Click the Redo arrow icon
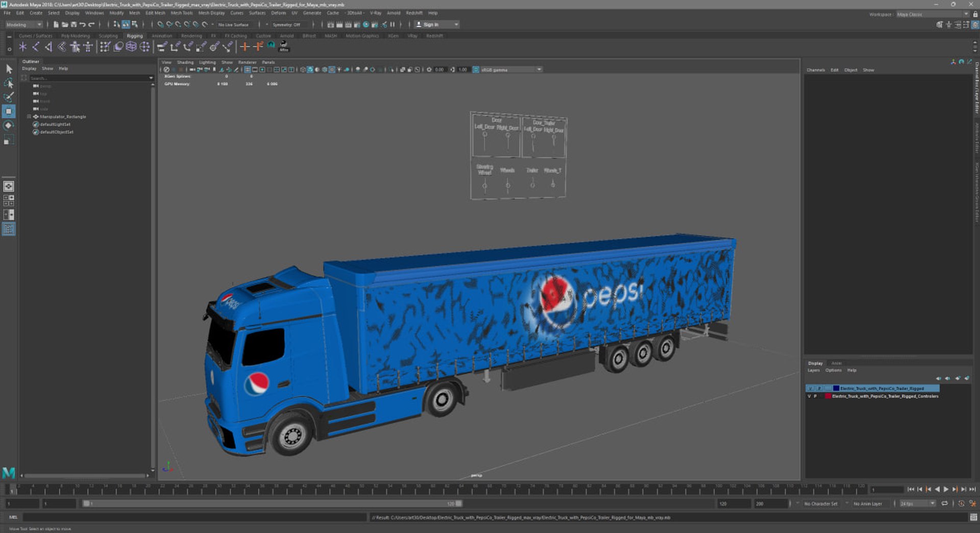 pyautogui.click(x=91, y=25)
